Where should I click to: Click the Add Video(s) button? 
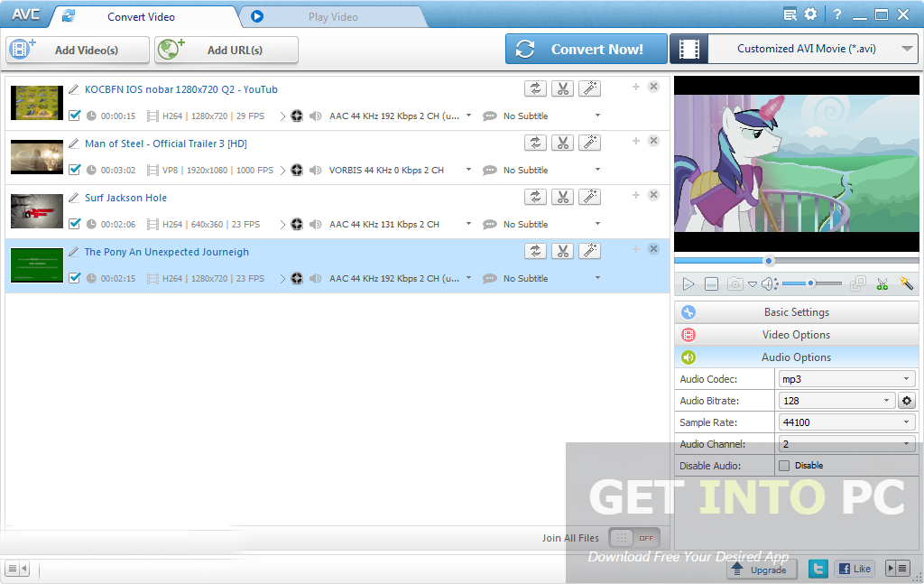[x=78, y=50]
